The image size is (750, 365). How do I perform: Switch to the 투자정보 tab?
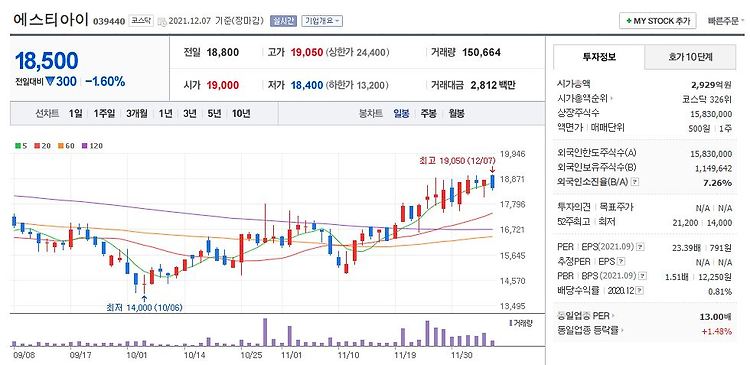pos(599,57)
